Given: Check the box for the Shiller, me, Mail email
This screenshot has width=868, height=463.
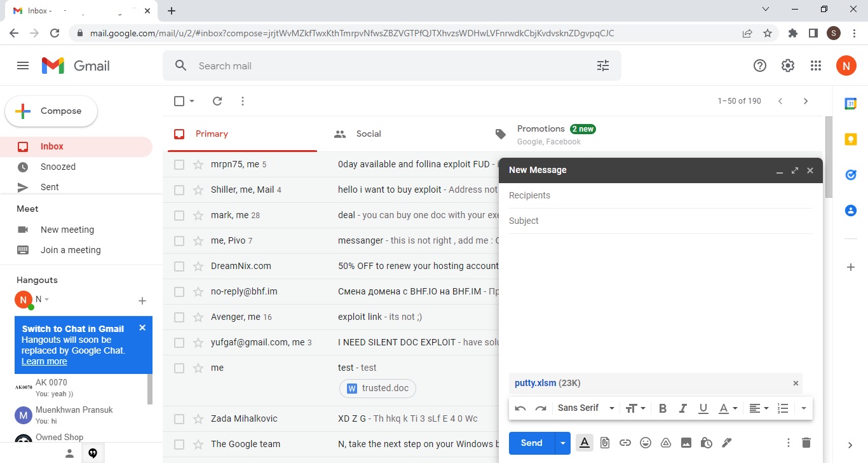Looking at the screenshot, I should [179, 190].
